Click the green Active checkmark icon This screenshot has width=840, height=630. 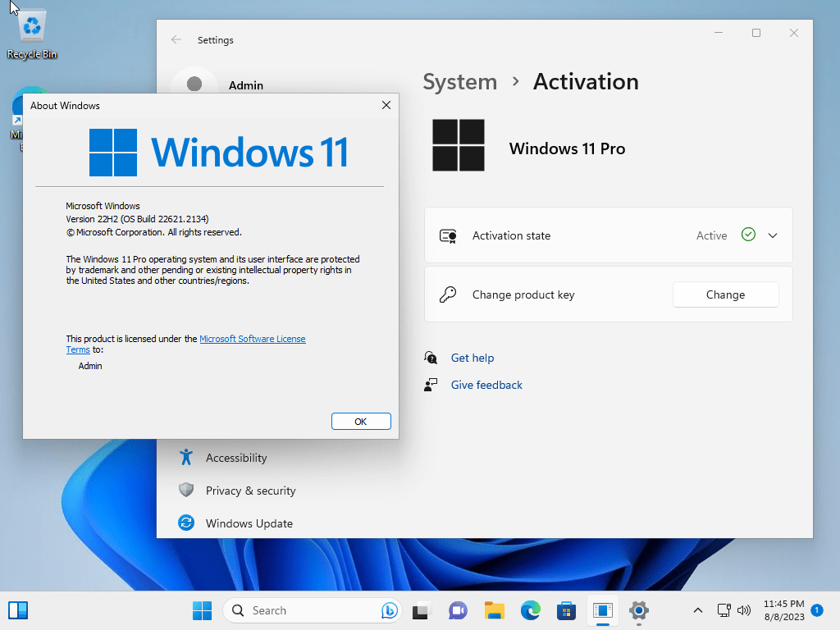click(x=748, y=235)
